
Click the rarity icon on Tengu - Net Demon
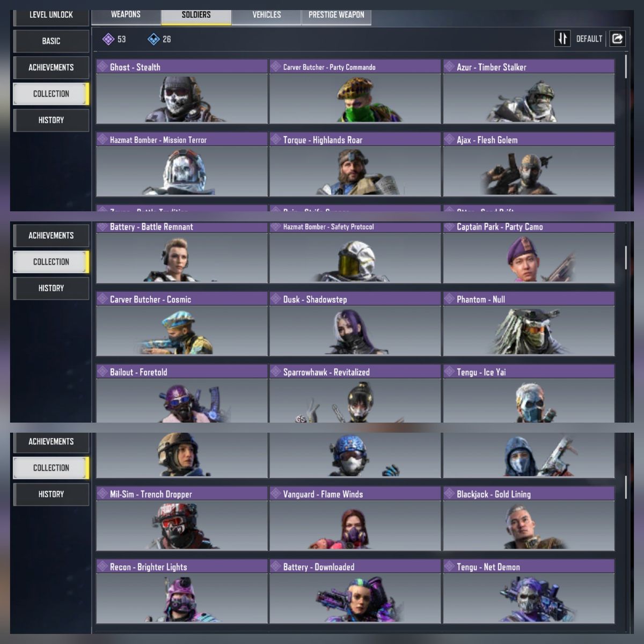449,567
